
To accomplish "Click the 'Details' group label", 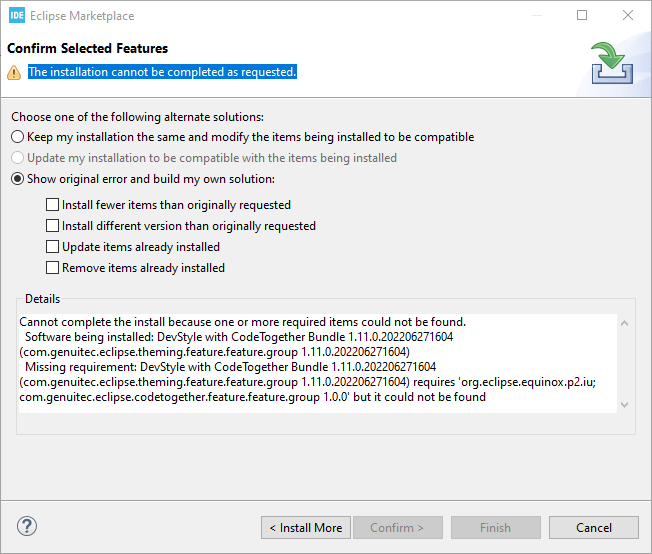I will [x=42, y=299].
